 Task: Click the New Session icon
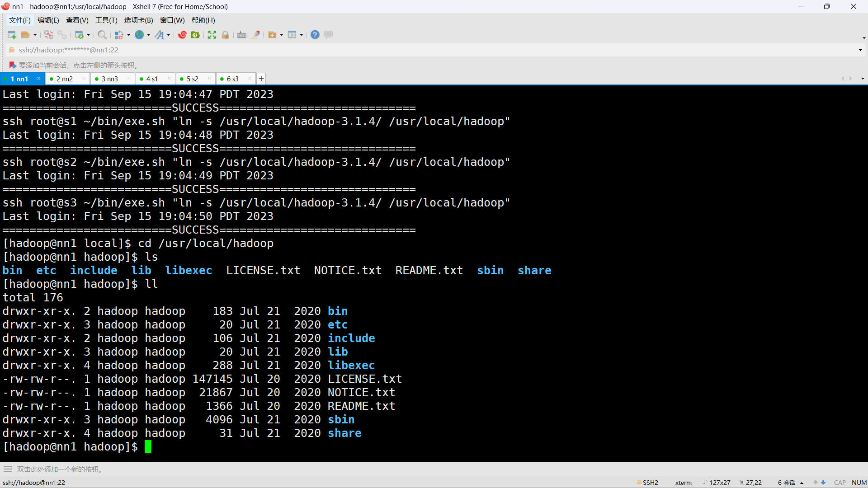[12, 35]
